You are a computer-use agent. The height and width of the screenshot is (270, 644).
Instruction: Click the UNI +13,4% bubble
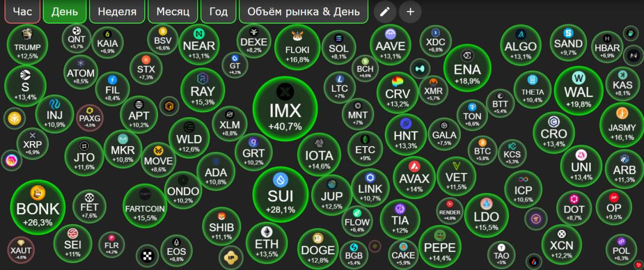coord(581,166)
